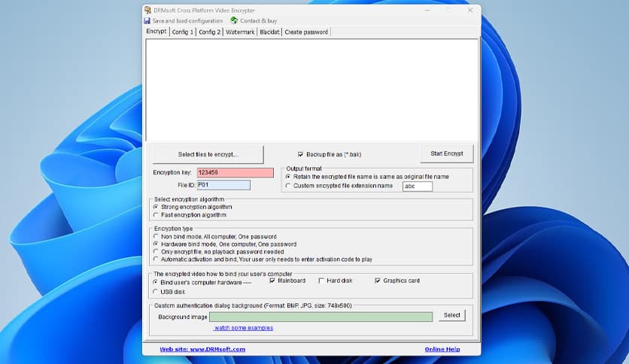Open the Watermark tab
This screenshot has height=364, width=629.
pyautogui.click(x=240, y=32)
